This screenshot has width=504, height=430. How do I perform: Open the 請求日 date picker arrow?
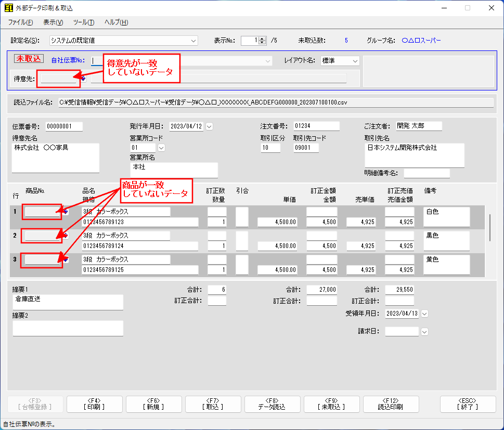[424, 332]
